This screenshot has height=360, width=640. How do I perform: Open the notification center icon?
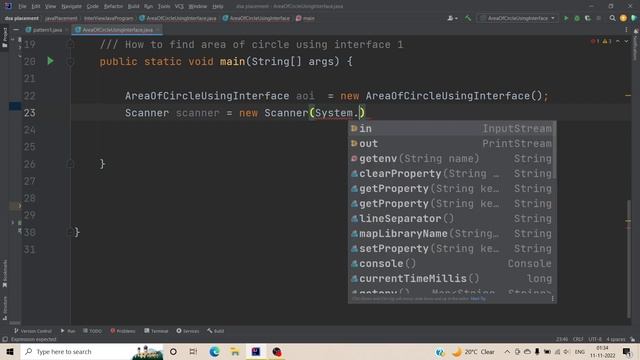(x=627, y=351)
